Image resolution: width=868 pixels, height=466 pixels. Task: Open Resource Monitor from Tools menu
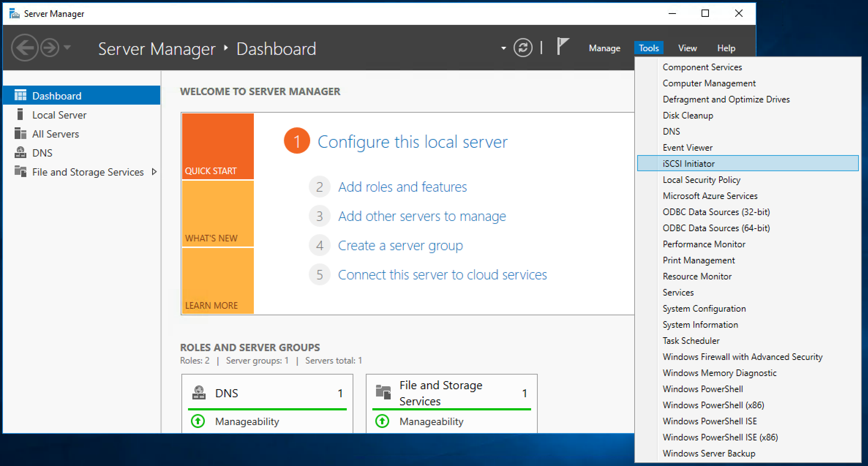pyautogui.click(x=748, y=276)
